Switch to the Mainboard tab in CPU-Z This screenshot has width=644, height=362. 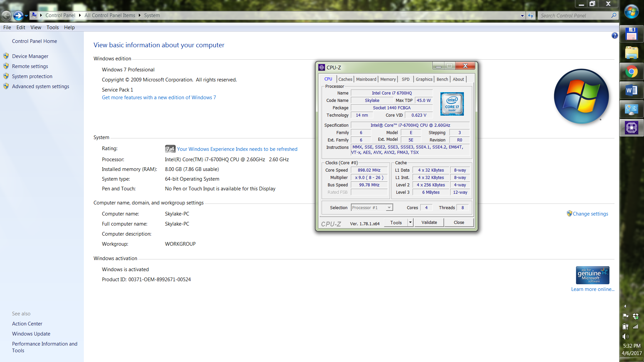coord(366,79)
